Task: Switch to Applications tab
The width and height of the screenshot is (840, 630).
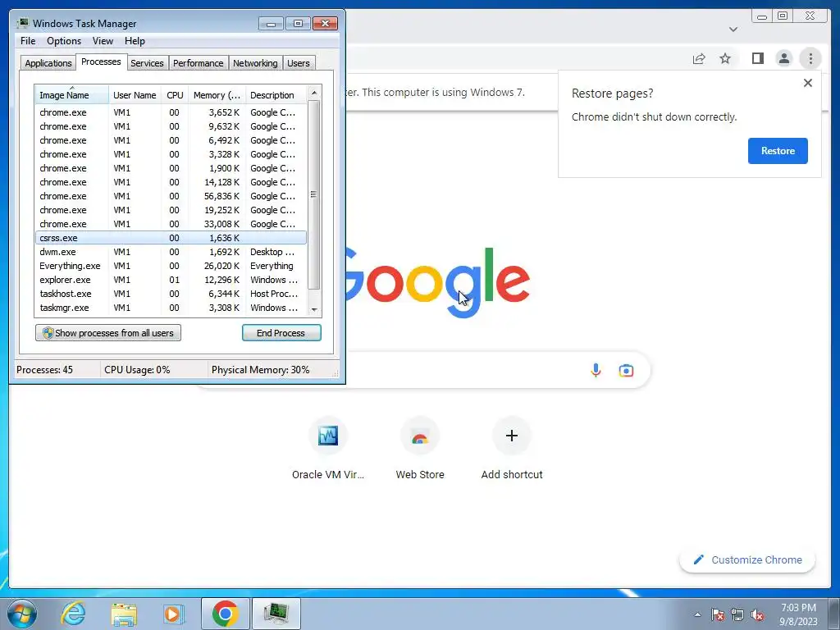Action: (x=48, y=63)
